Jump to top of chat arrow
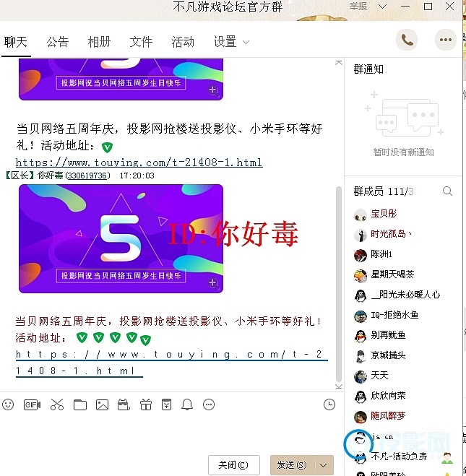This screenshot has width=466, height=476. click(339, 63)
